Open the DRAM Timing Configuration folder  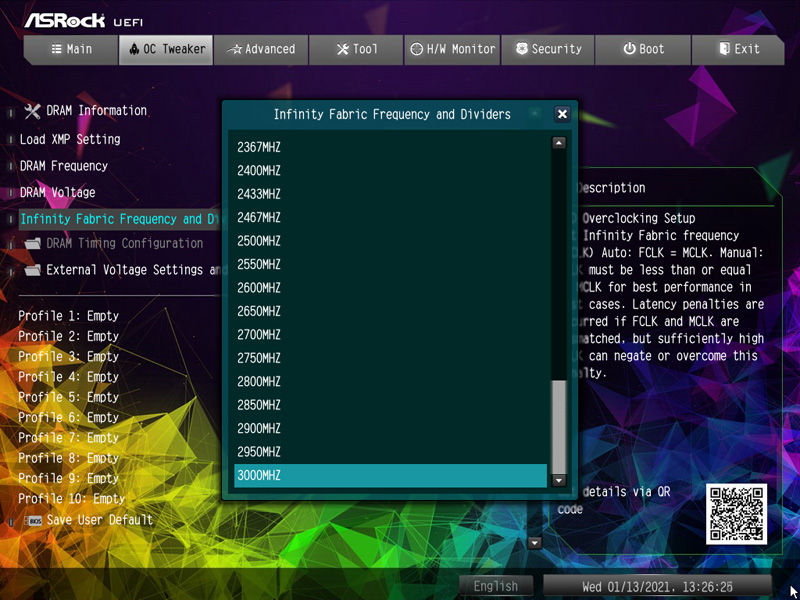point(124,243)
